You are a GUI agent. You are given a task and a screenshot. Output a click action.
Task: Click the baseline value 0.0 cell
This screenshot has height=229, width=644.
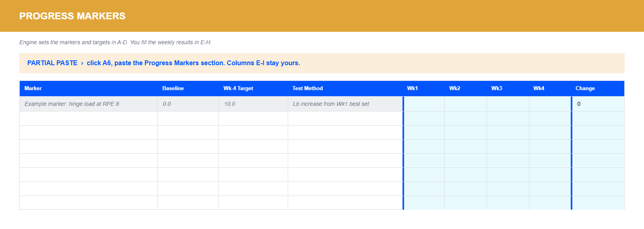[188, 104]
